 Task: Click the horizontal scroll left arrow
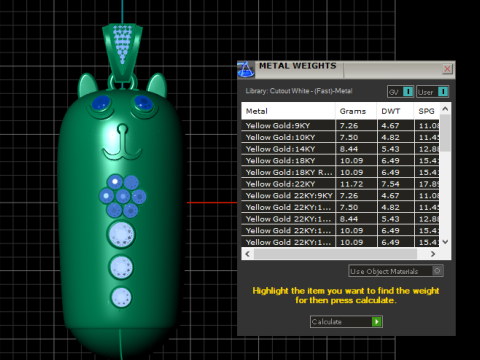point(247,254)
